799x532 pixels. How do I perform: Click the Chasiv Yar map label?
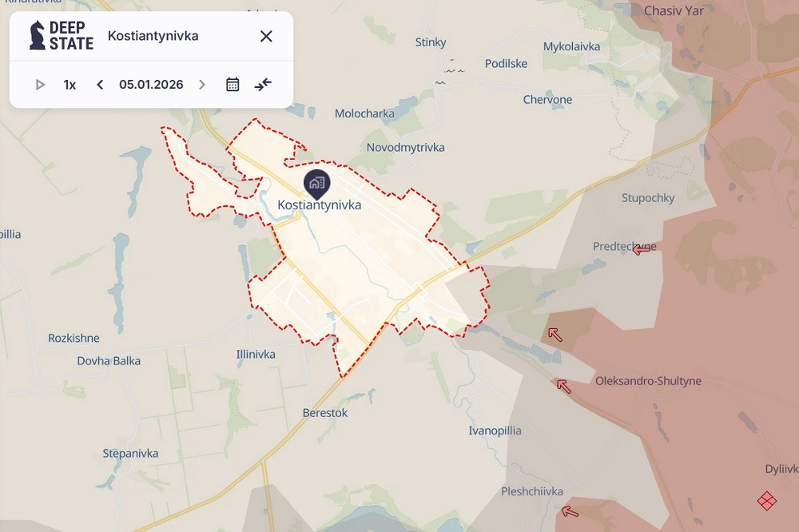[674, 10]
